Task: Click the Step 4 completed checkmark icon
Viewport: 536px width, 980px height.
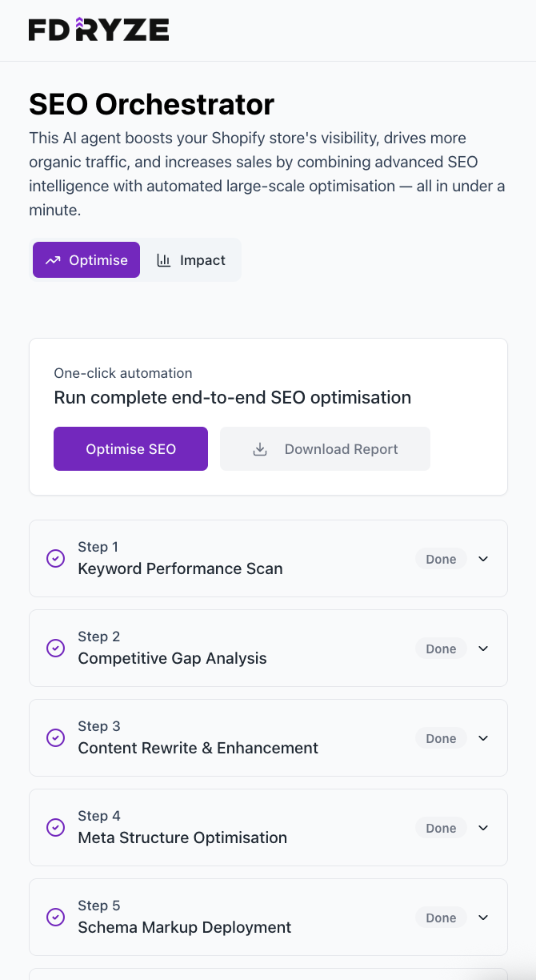Action: tap(55, 828)
